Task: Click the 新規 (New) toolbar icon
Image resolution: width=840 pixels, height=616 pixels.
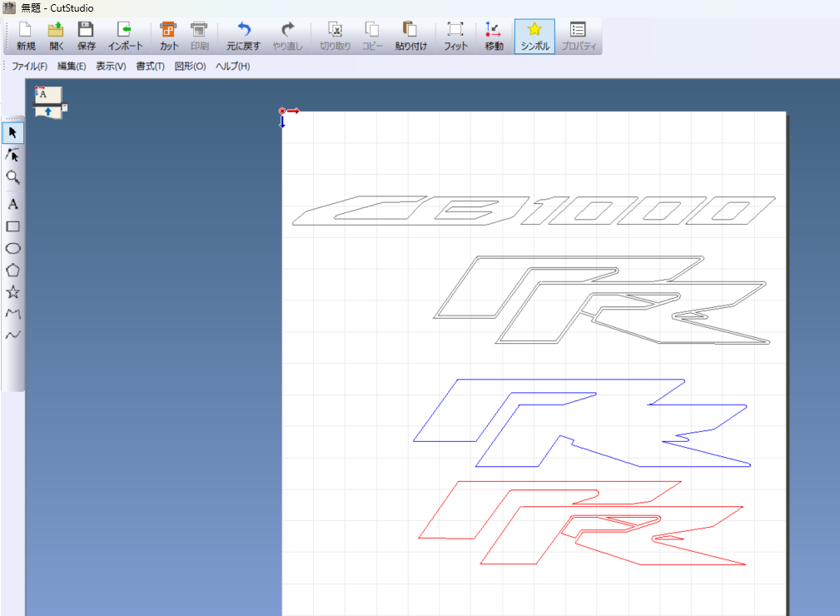Action: pyautogui.click(x=26, y=37)
